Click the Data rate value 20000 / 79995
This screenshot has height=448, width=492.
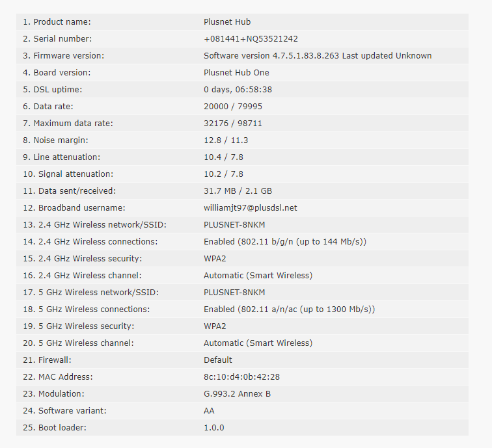click(x=233, y=107)
